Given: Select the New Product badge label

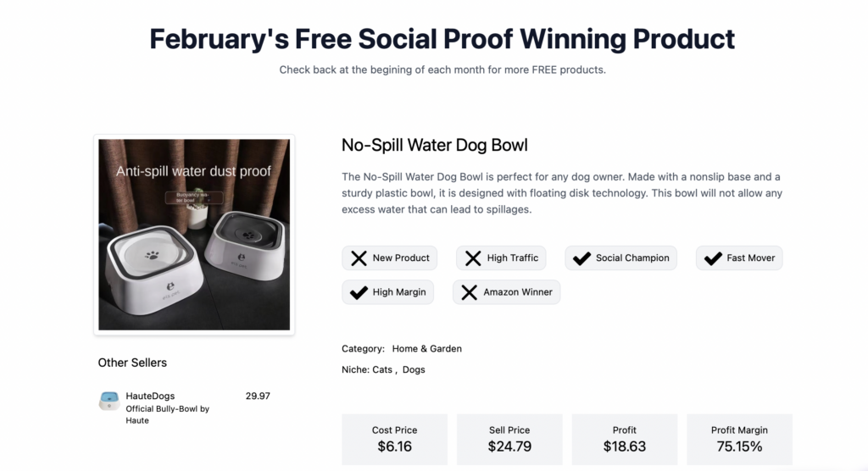Looking at the screenshot, I should tap(401, 258).
